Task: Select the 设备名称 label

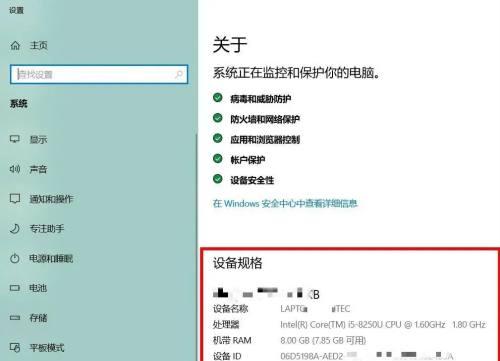Action: (230, 309)
